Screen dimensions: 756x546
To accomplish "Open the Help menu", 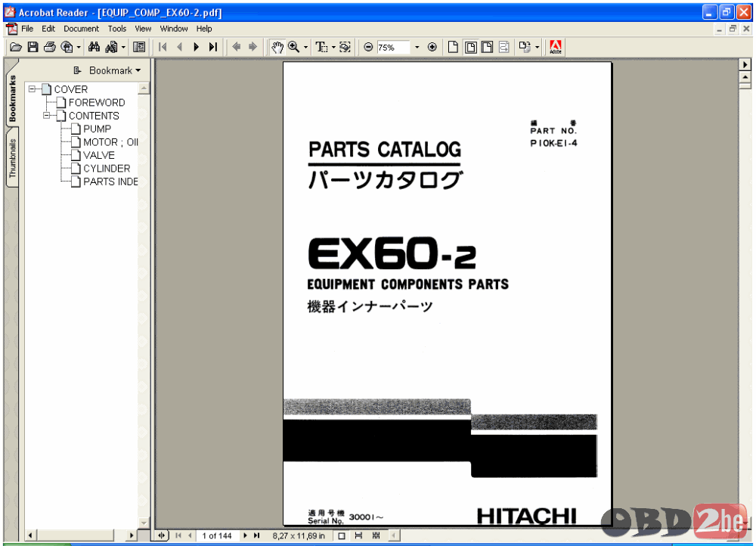I will tap(204, 29).
